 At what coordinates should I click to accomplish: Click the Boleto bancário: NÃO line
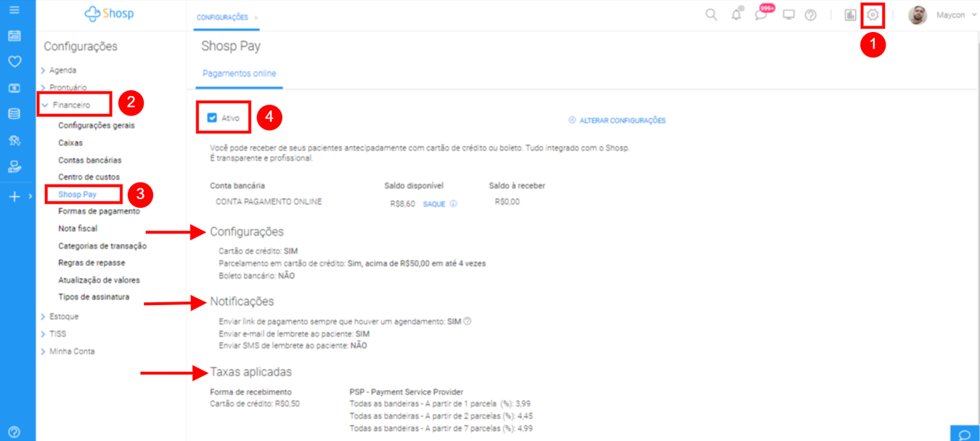click(257, 276)
